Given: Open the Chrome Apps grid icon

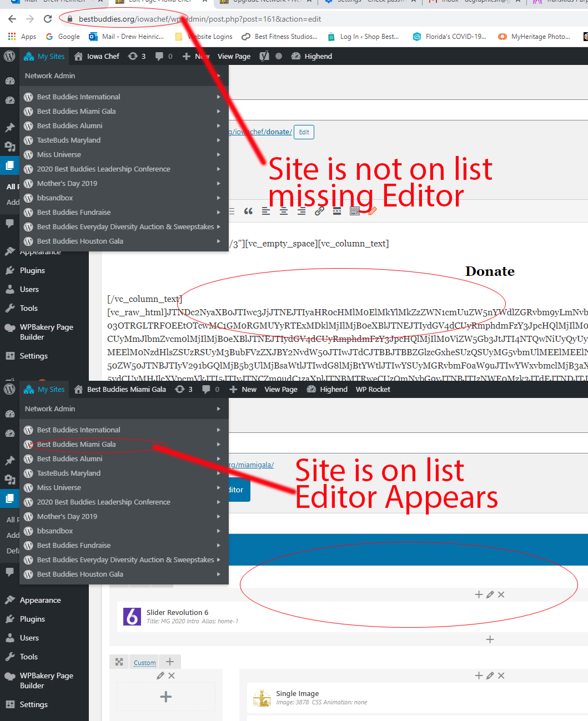Looking at the screenshot, I should [12, 37].
